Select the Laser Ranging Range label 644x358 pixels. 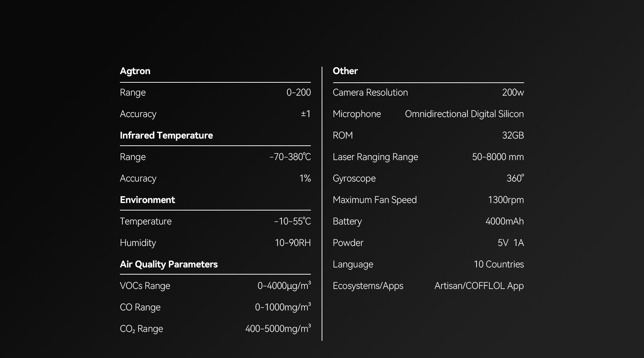(375, 157)
